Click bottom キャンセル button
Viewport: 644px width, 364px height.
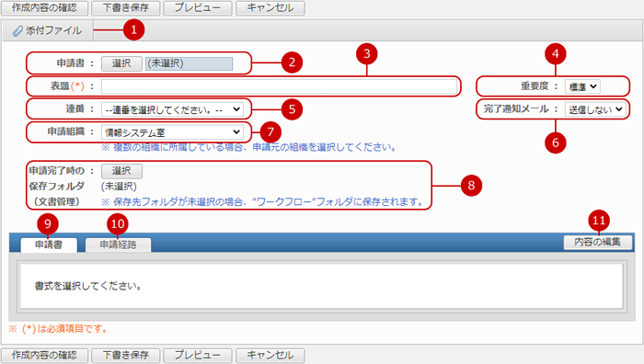(270, 355)
